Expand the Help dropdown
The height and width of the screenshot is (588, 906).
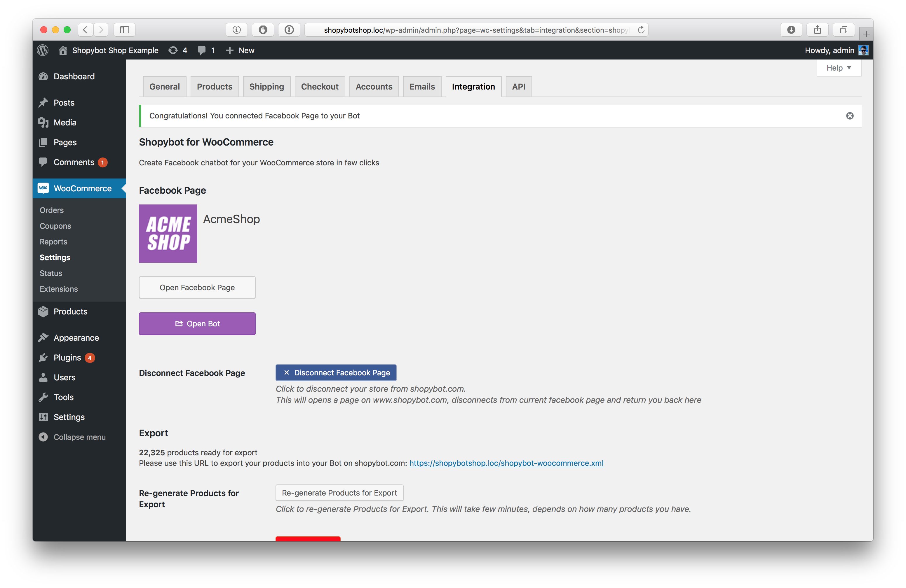[839, 68]
